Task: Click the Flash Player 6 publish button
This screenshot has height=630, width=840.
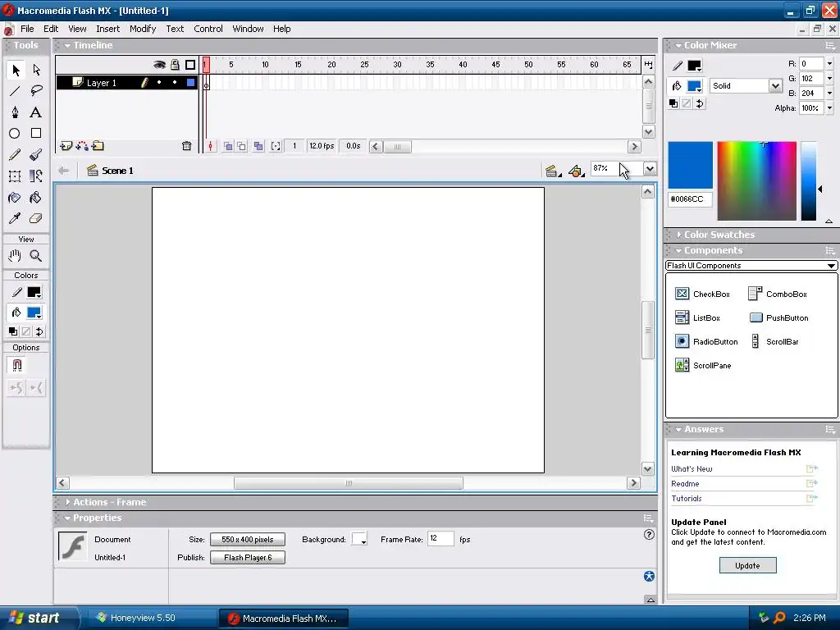Action: 248,558
